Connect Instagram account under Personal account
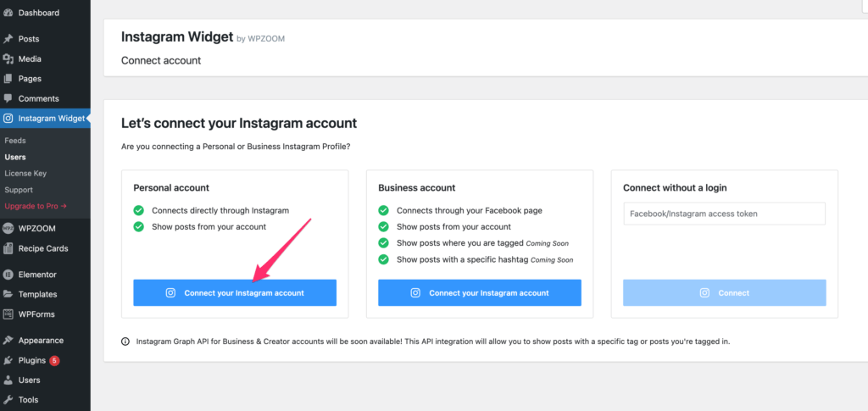The width and height of the screenshot is (868, 411). (x=235, y=293)
